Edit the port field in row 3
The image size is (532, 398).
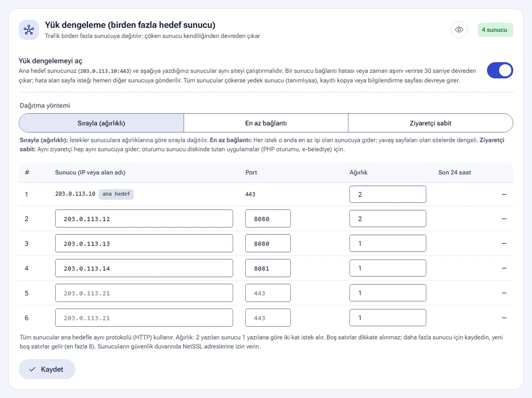pyautogui.click(x=268, y=243)
